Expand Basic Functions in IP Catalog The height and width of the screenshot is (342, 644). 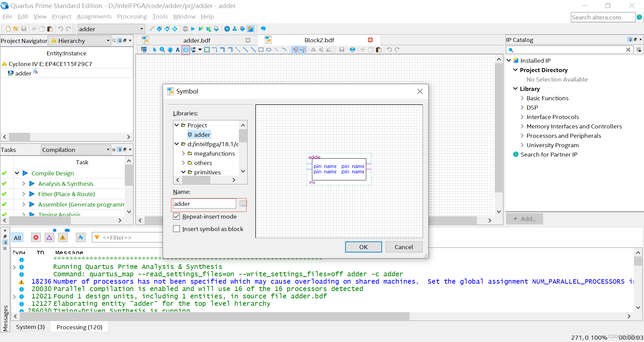(522, 98)
